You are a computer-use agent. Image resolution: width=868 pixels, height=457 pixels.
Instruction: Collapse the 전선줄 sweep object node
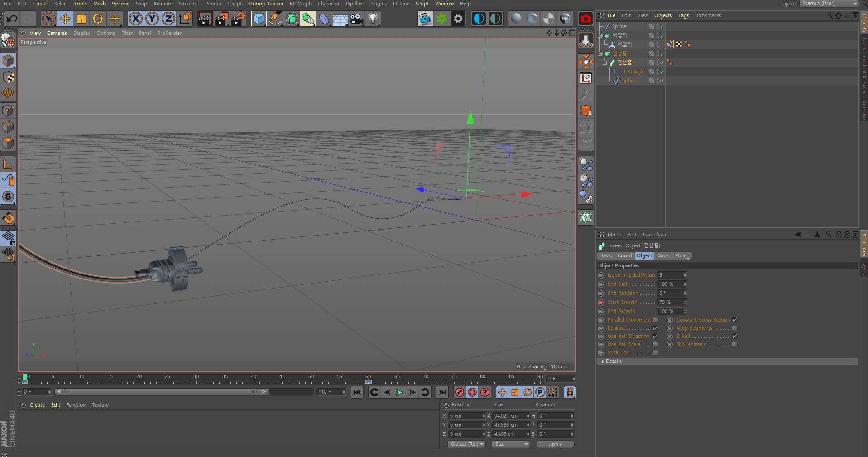[x=604, y=63]
